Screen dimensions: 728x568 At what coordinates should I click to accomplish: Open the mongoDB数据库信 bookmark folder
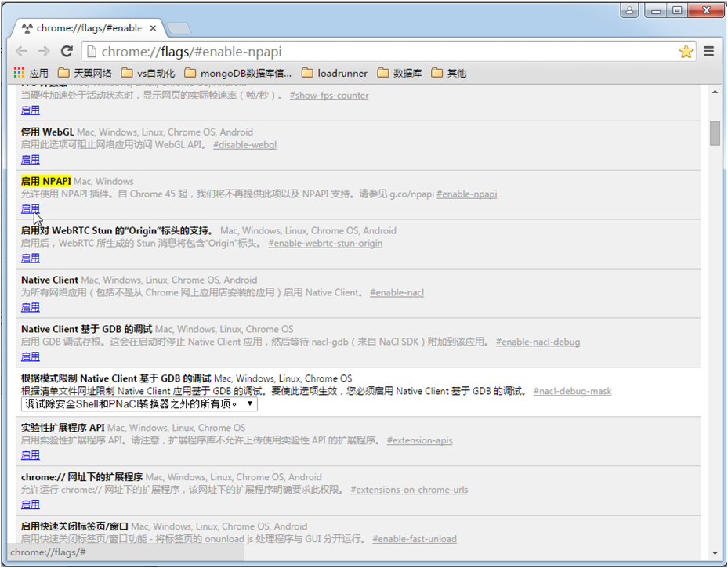point(238,73)
